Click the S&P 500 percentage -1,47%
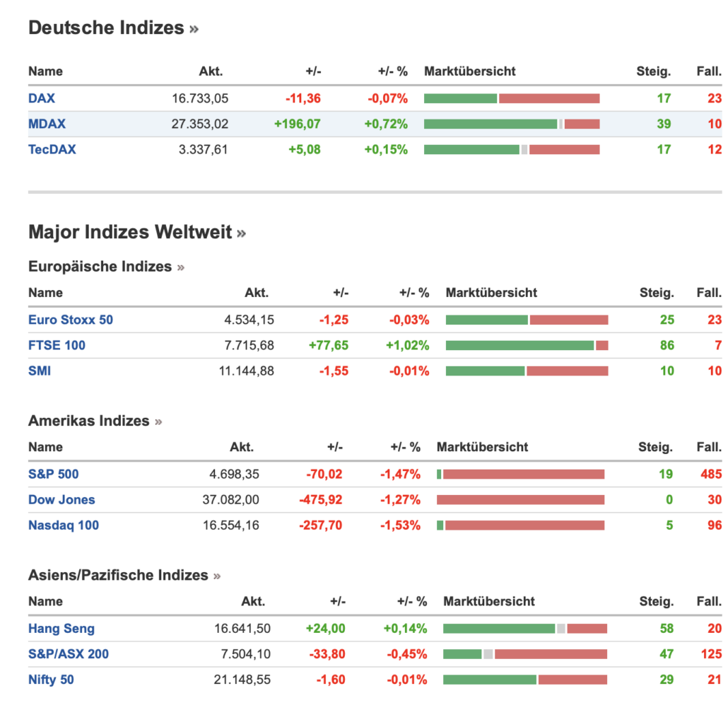 (400, 475)
